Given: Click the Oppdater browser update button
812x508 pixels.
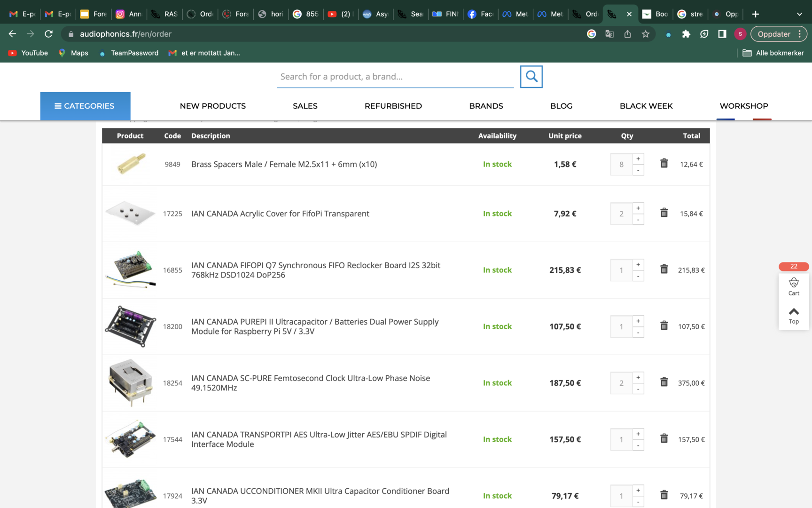Looking at the screenshot, I should point(773,34).
